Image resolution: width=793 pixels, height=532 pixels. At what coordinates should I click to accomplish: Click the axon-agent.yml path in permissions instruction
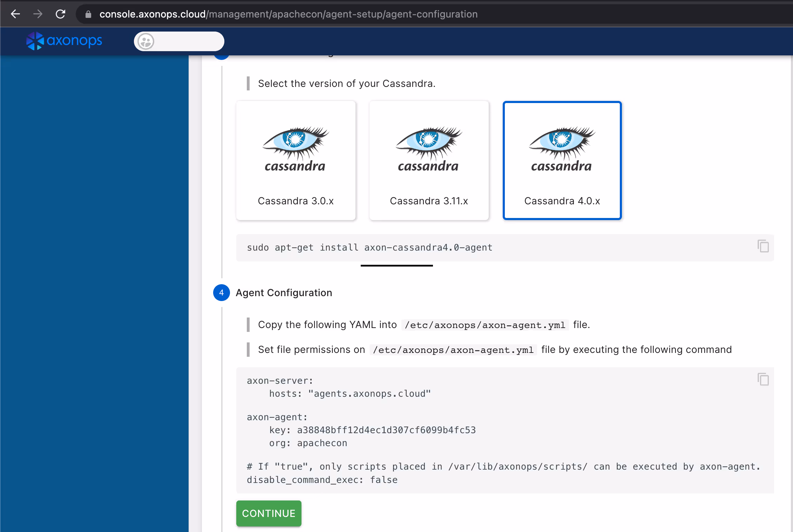(453, 350)
